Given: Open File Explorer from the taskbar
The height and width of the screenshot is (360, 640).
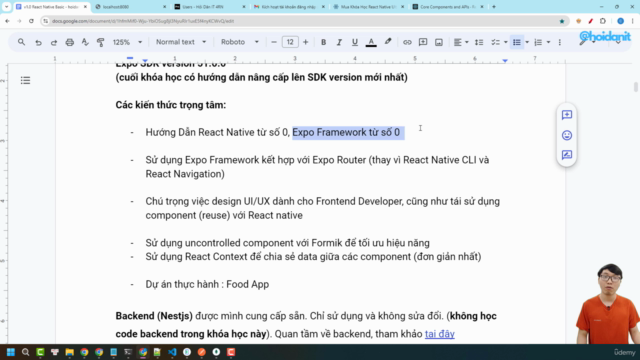Looking at the screenshot, I should click(69, 352).
